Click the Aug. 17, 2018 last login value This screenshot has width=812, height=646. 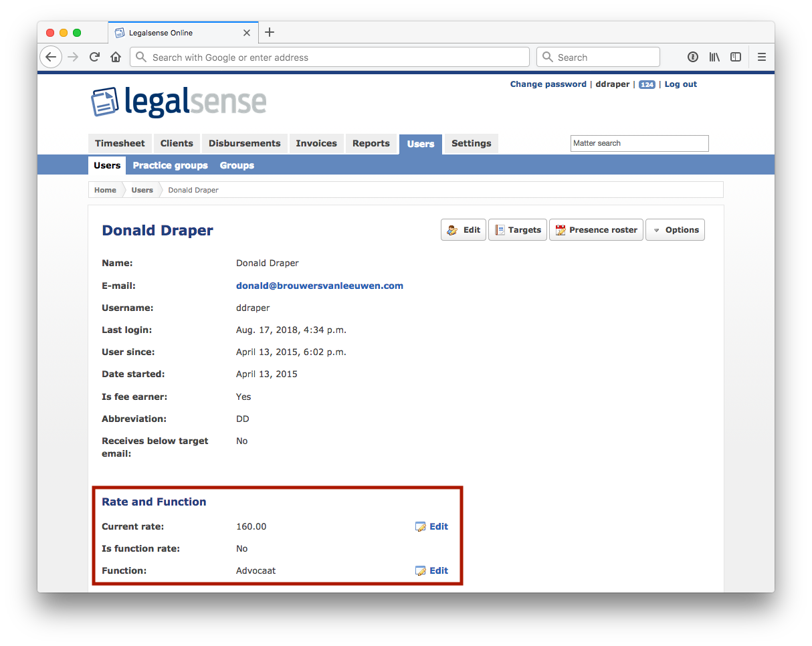(291, 330)
